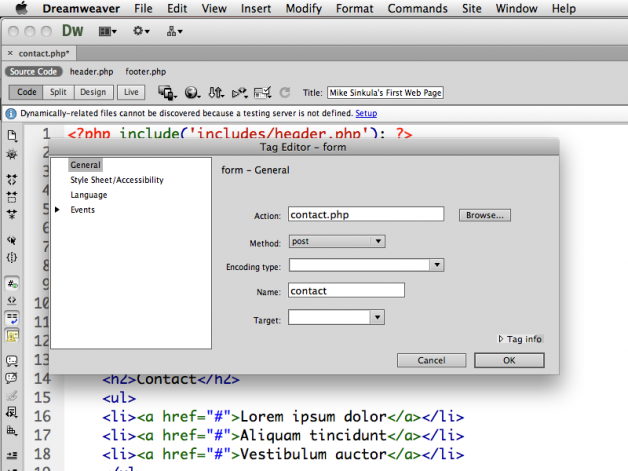The height and width of the screenshot is (471, 628).
Task: Open the Extend Dreamweaver gear dropdown
Action: click(x=141, y=31)
